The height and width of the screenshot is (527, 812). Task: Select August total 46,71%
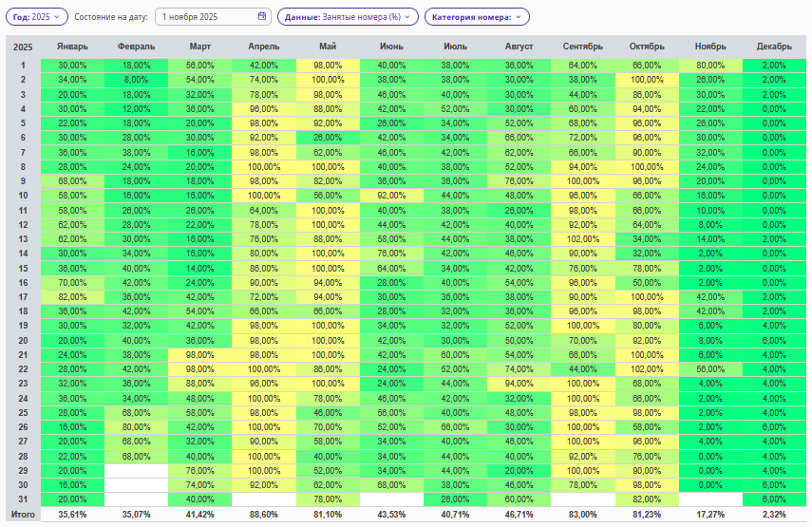point(519,515)
